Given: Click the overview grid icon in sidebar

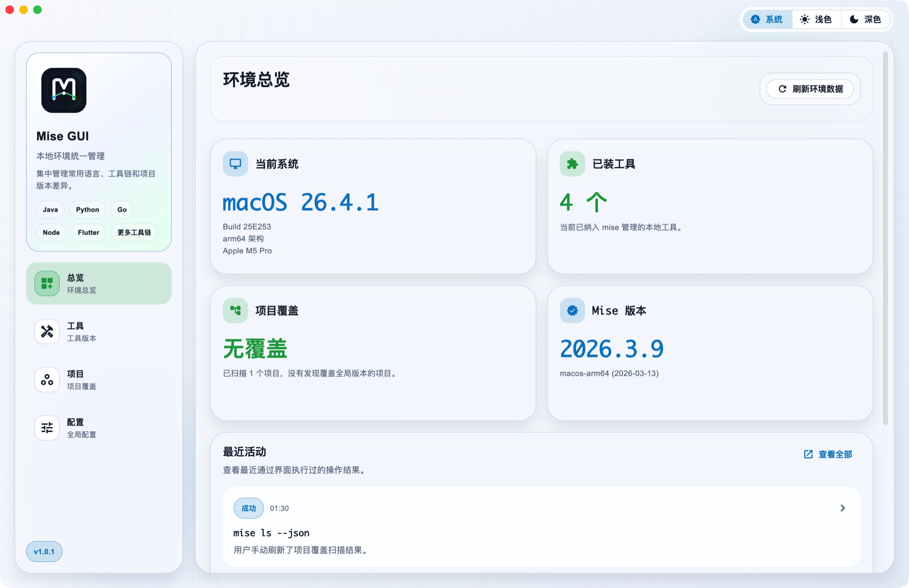Looking at the screenshot, I should tap(47, 283).
